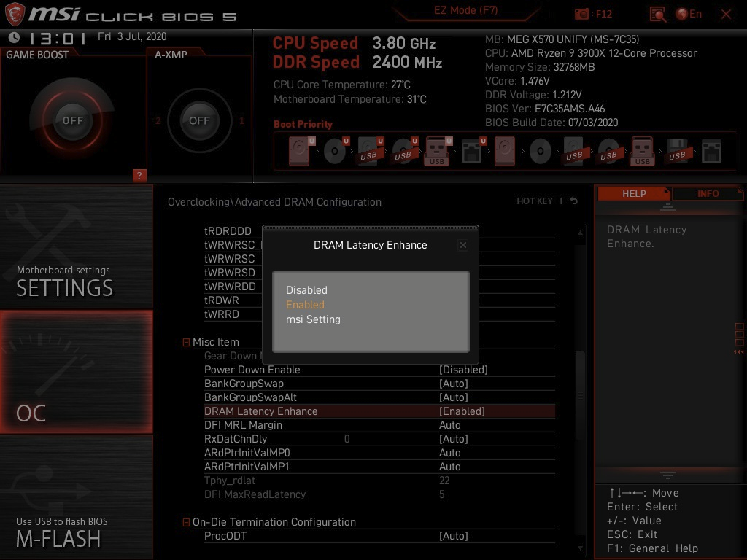
Task: Select legacy USB optical drive boot icon
Action: [609, 152]
